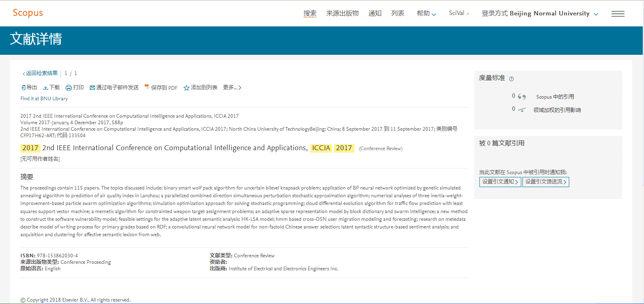The image size is (644, 304).
Task: Open the hamburger menu icon
Action: (x=618, y=14)
